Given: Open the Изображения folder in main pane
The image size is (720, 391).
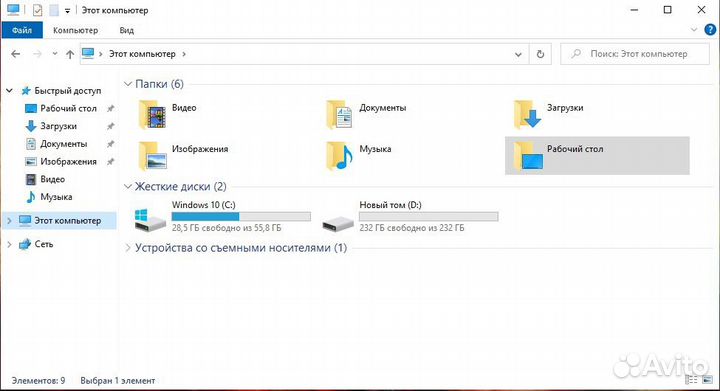Looking at the screenshot, I should (x=152, y=156).
